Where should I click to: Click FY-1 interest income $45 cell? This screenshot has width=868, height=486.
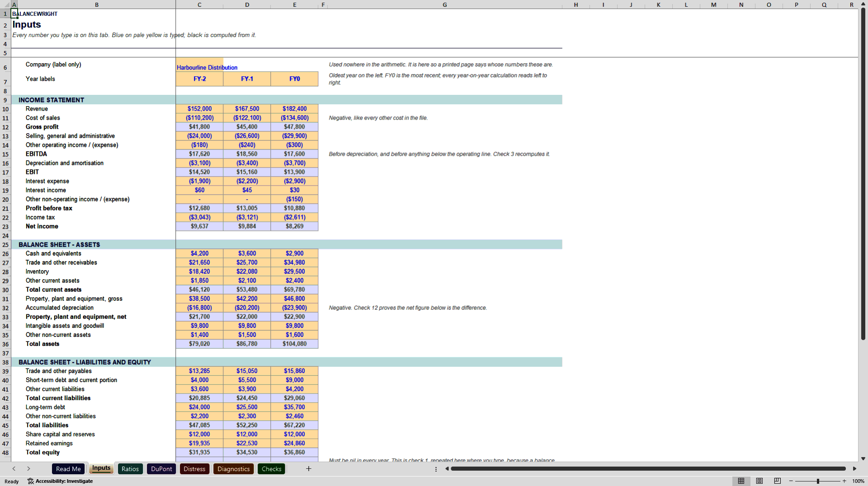click(x=247, y=190)
